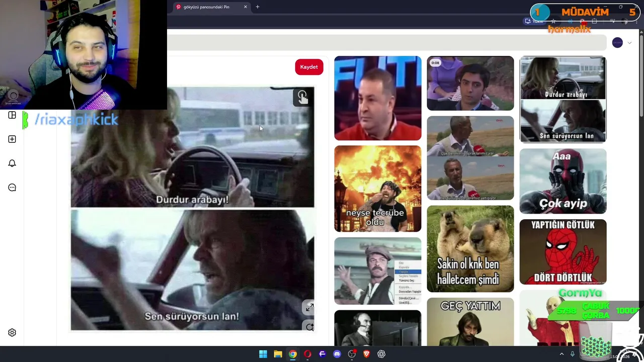The image size is (644, 362).
Task: Open the Deadpool Çok ayip pin
Action: tap(563, 181)
